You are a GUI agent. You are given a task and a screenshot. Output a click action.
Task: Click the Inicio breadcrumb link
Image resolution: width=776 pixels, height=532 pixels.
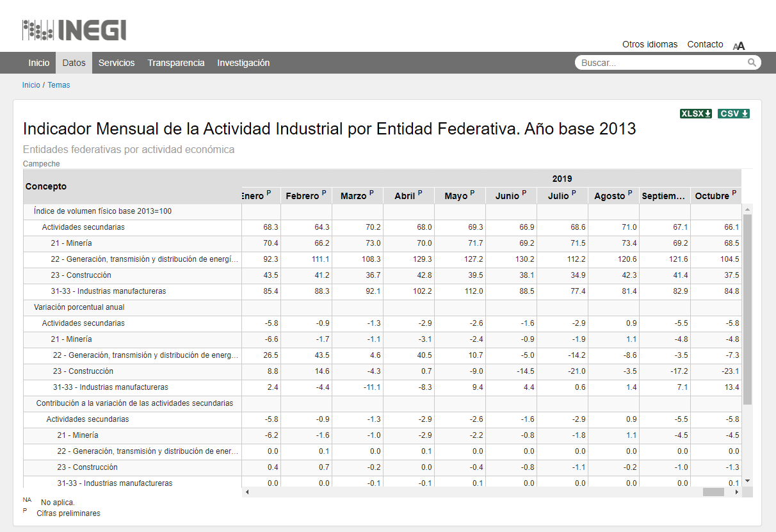tap(31, 85)
